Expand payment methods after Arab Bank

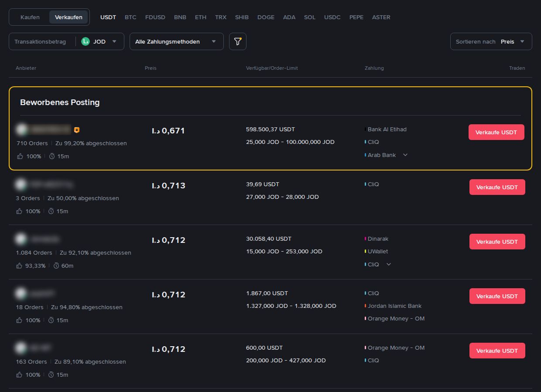point(405,155)
